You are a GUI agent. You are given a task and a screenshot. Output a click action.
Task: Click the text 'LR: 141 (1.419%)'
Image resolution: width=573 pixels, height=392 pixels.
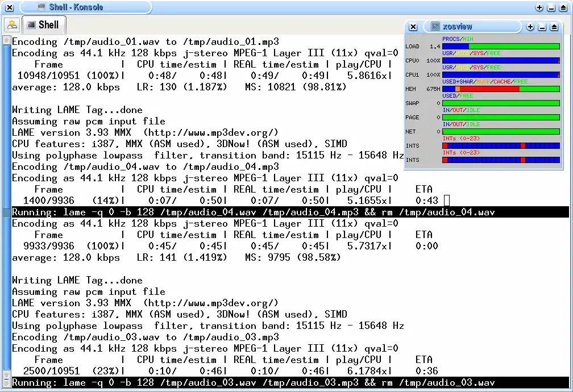coord(182,257)
